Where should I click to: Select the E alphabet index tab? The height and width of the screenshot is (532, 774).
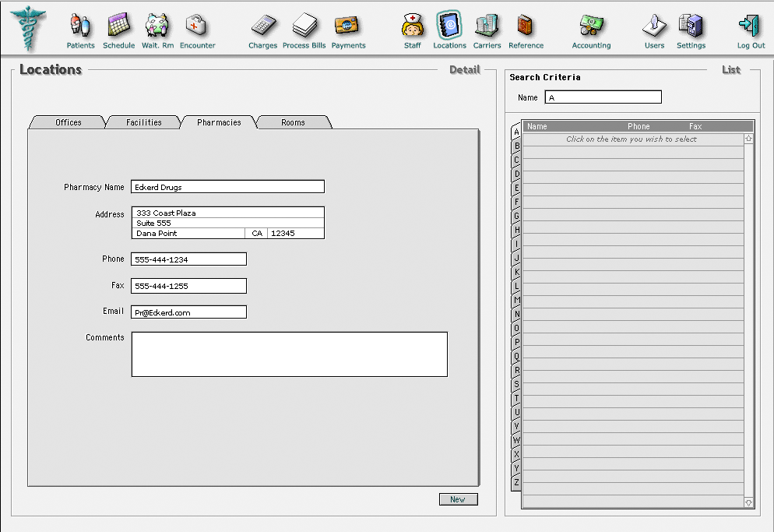pyautogui.click(x=516, y=188)
